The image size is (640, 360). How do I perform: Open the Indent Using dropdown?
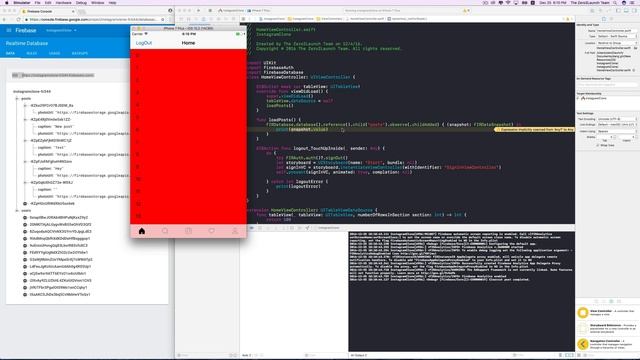click(617, 131)
